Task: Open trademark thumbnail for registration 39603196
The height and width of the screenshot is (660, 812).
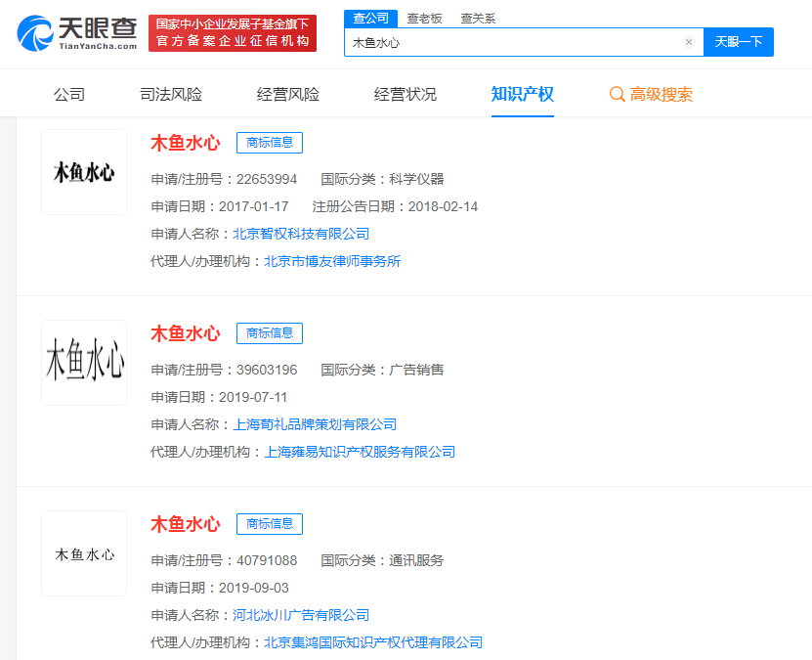Action: (x=84, y=363)
